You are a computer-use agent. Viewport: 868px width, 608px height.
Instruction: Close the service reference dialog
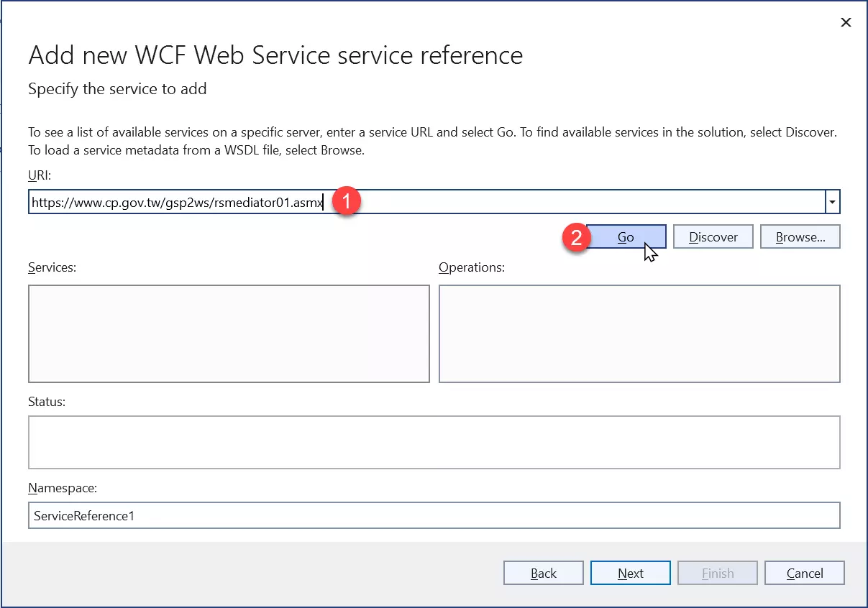(846, 22)
